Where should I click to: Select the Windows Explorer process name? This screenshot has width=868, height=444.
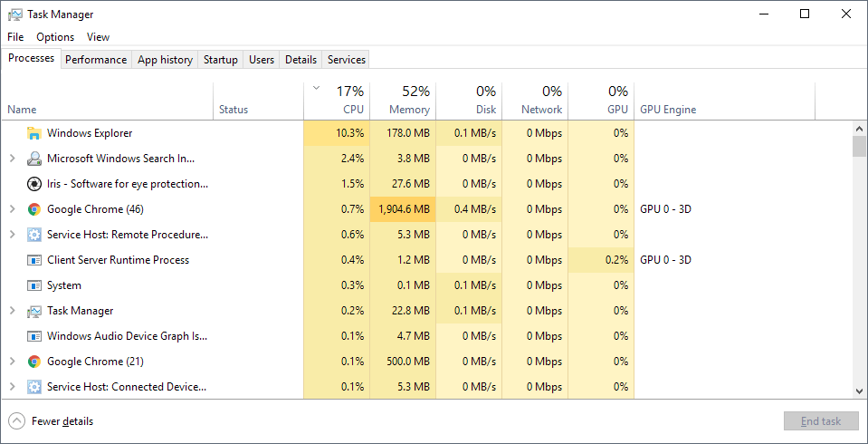90,133
